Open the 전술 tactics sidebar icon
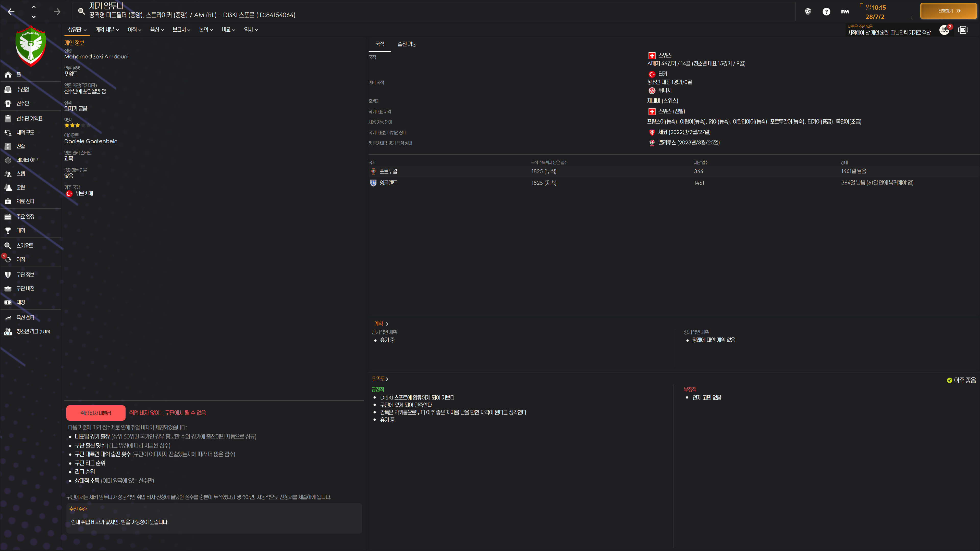Screen dimensions: 980x551 click(x=8, y=146)
